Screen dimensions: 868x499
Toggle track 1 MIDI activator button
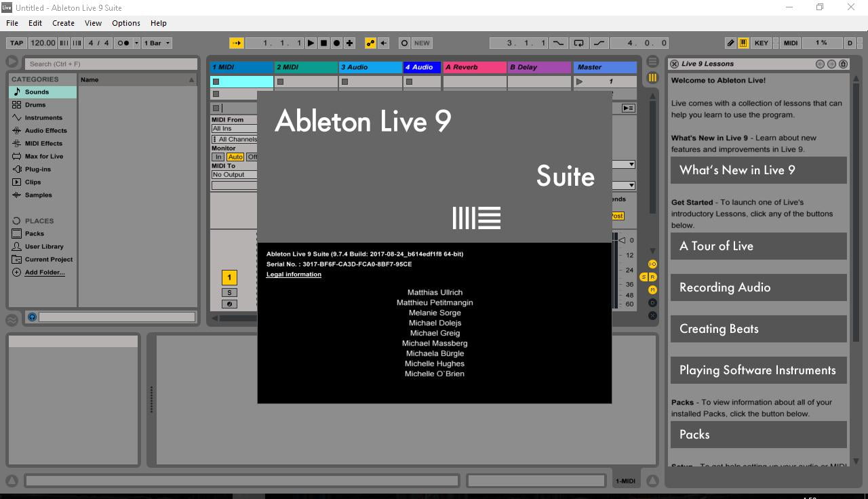(229, 277)
